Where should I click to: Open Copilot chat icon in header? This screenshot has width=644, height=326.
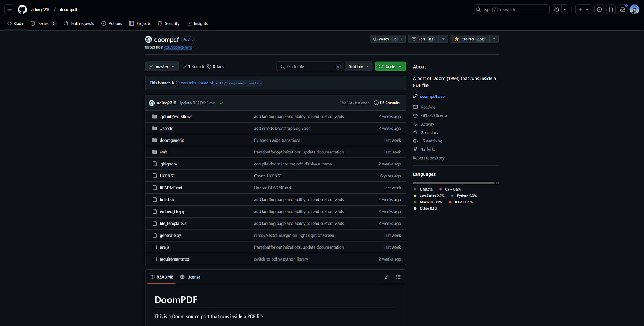click(556, 9)
